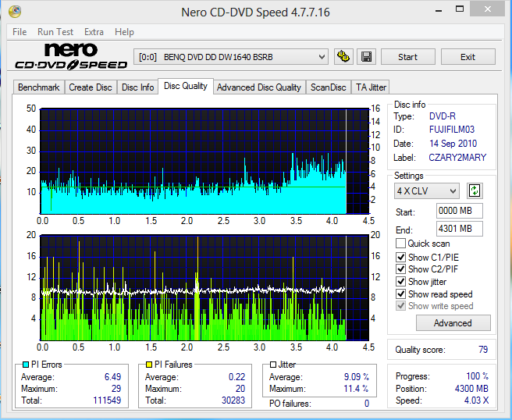Switch to the Create Disc tab
512x420 pixels.
tap(91, 87)
